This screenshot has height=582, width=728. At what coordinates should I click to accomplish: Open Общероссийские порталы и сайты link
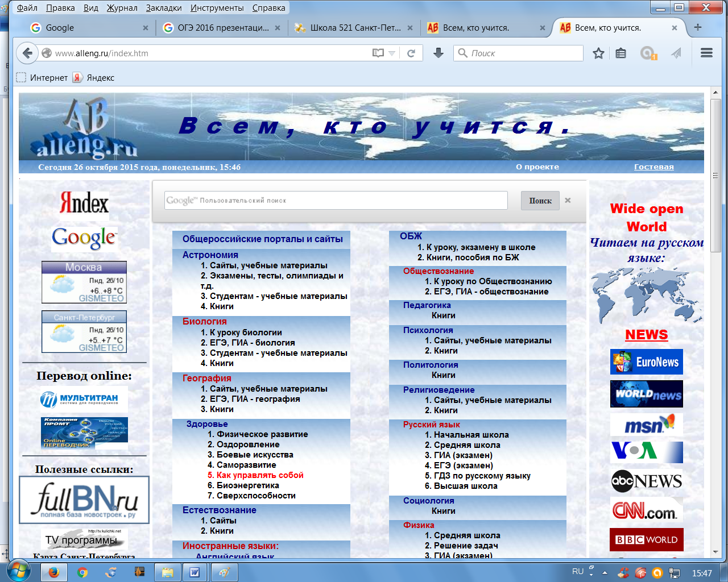(x=263, y=239)
